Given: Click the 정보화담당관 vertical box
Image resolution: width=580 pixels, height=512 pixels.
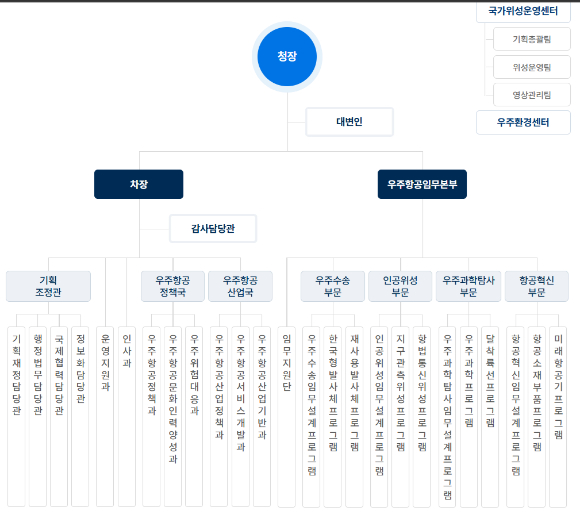Looking at the screenshot, I should [x=80, y=417].
